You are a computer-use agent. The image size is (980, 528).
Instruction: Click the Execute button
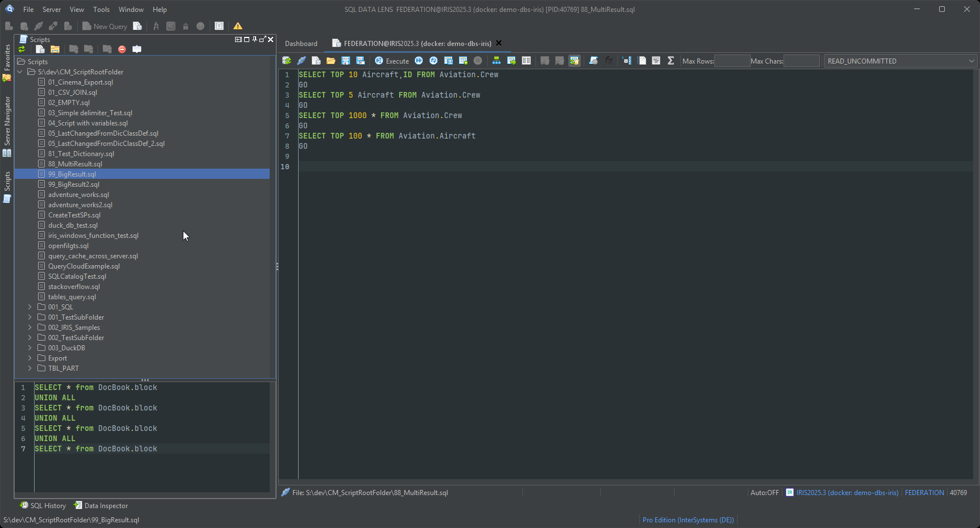(392, 61)
